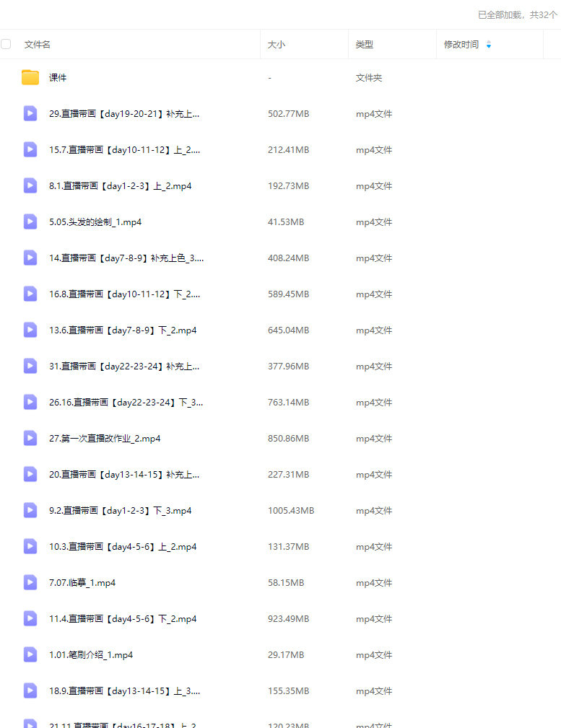561x728 pixels.
Task: Click video icon for 27.第一次直播改作业_2.mp4
Action: coord(30,438)
